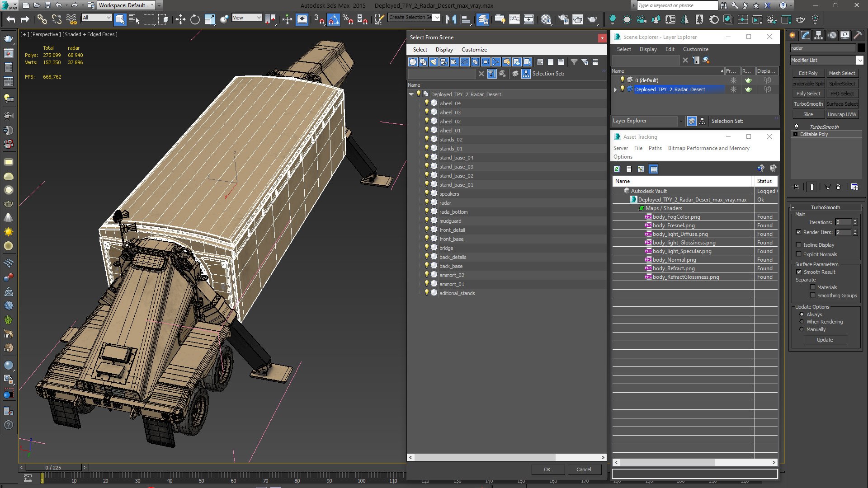The height and width of the screenshot is (488, 868).
Task: Expand Deployed_TPY_2_Radar_Desert layer in Layer Explorer
Action: click(x=615, y=89)
